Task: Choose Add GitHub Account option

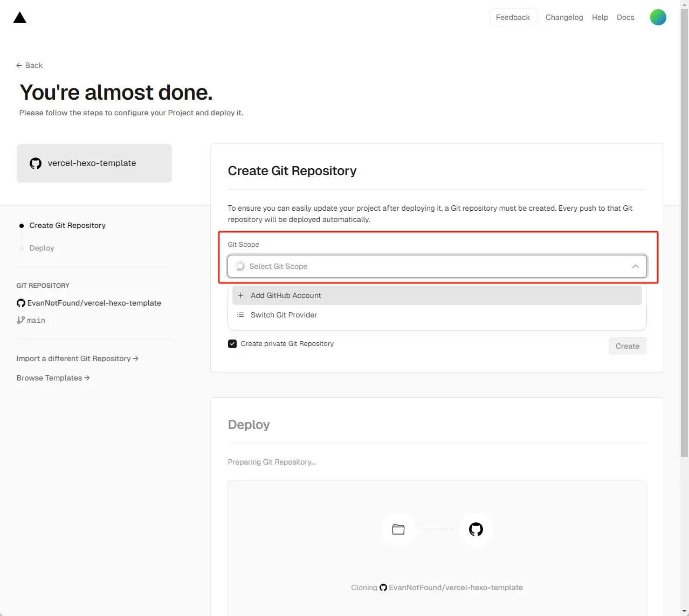Action: coord(437,295)
